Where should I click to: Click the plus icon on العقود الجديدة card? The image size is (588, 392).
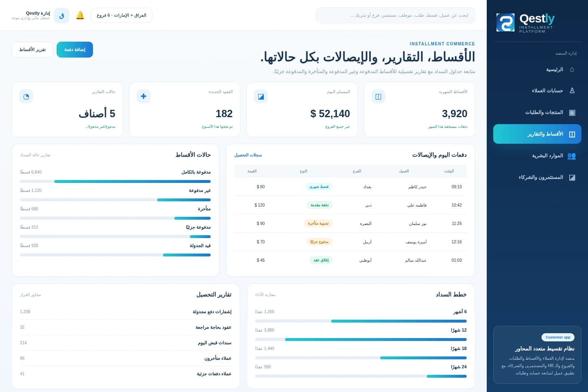click(144, 96)
